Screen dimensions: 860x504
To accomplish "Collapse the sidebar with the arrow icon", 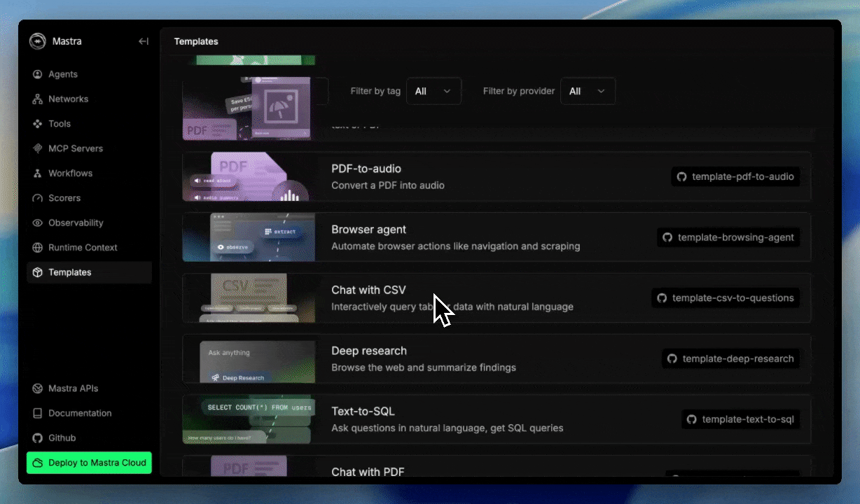I will [x=144, y=41].
